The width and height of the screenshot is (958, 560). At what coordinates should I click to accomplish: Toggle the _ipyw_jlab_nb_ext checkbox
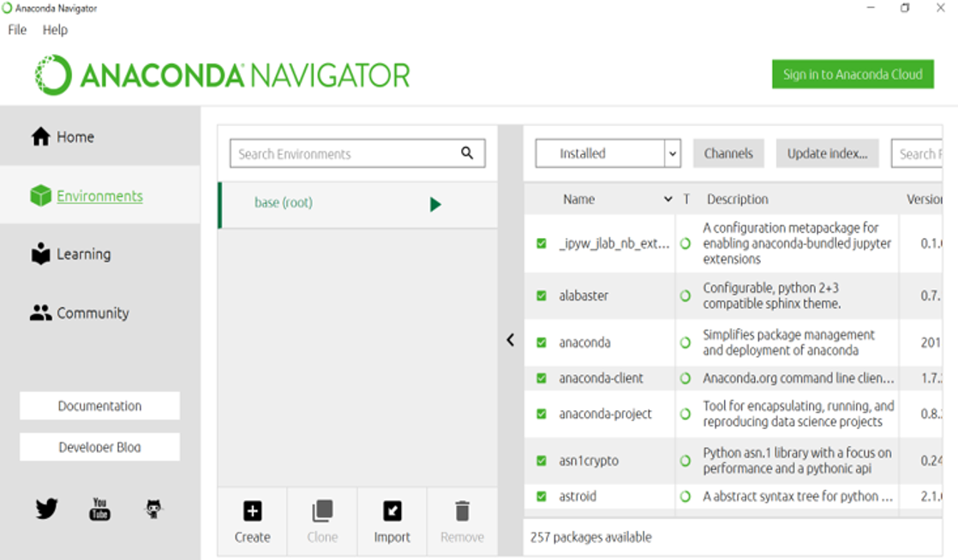tap(542, 243)
